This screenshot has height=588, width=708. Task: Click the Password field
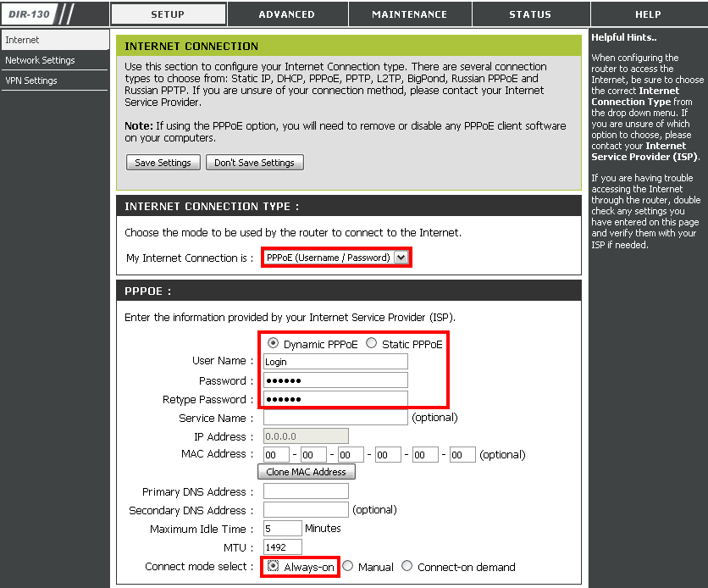tap(335, 380)
